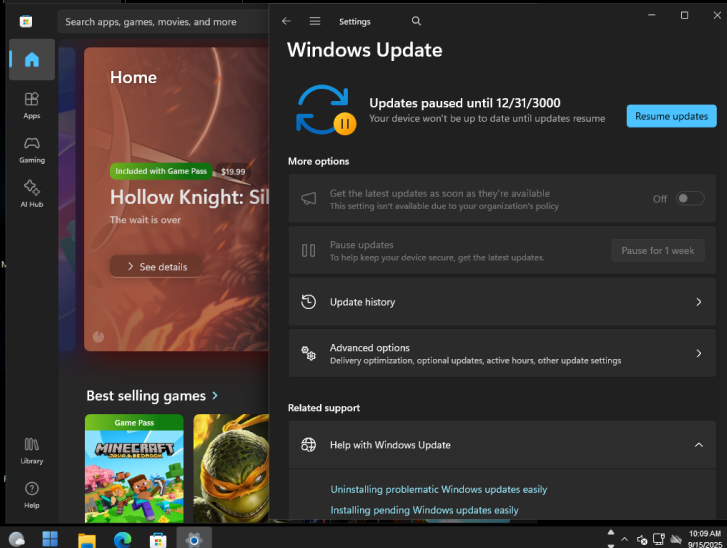The height and width of the screenshot is (548, 727).
Task: Open Settings hamburger navigation menu
Action: 315,21
